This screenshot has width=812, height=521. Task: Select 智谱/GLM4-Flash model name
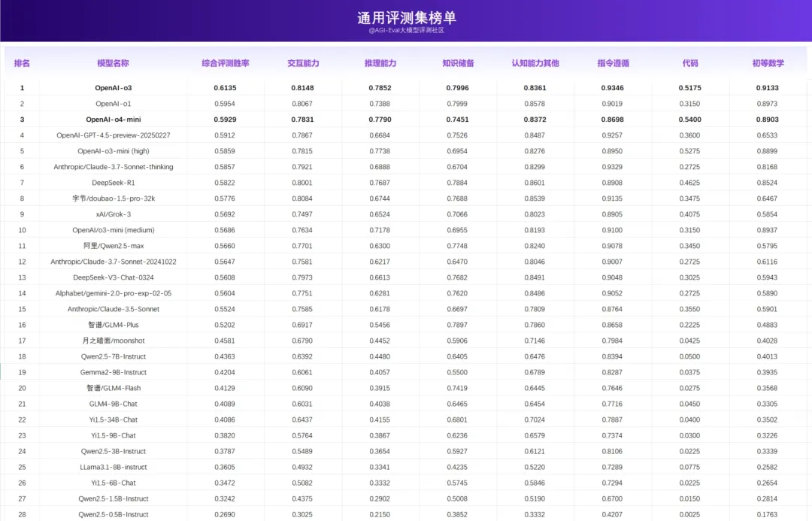(x=114, y=388)
